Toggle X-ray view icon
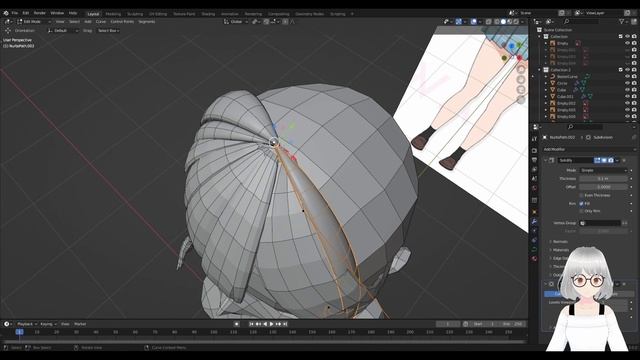Viewport: 640px width, 360px height. coord(489,22)
